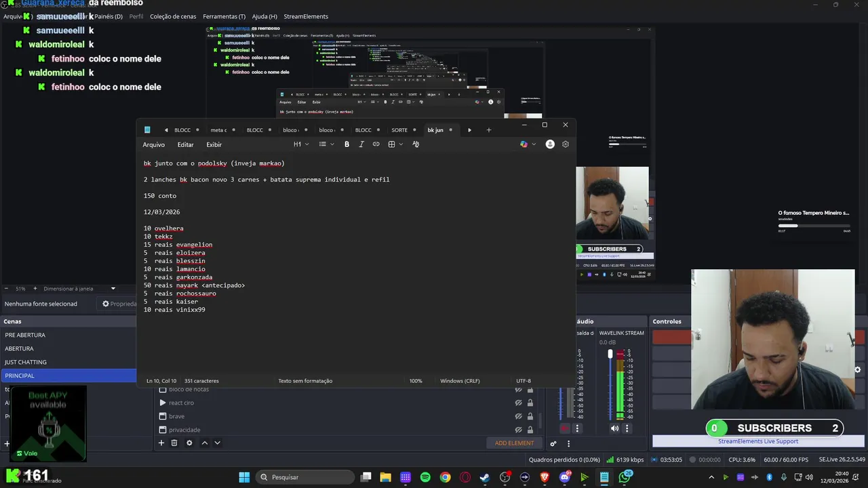Viewport: 868px width, 488px height.
Task: Click the ADD ELEMENT button
Action: [x=514, y=443]
